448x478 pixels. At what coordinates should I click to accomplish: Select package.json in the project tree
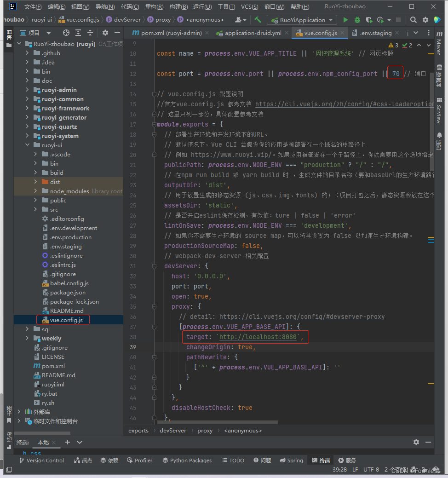tap(68, 292)
